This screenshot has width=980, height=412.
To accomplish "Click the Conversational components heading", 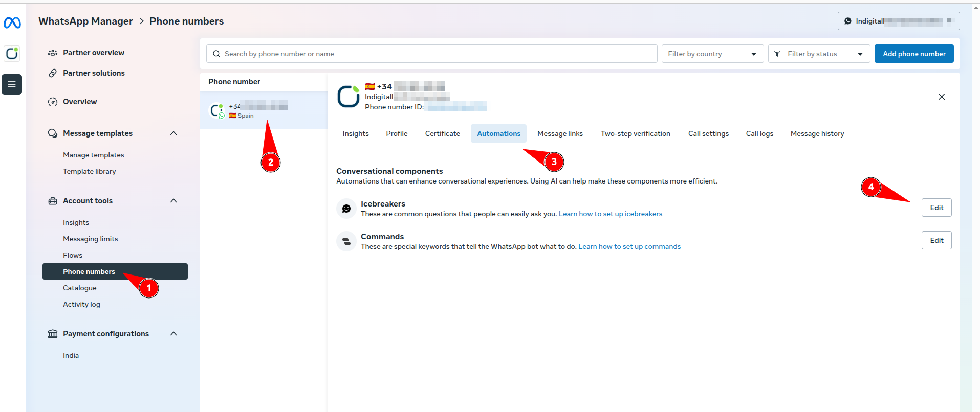I will pyautogui.click(x=389, y=171).
